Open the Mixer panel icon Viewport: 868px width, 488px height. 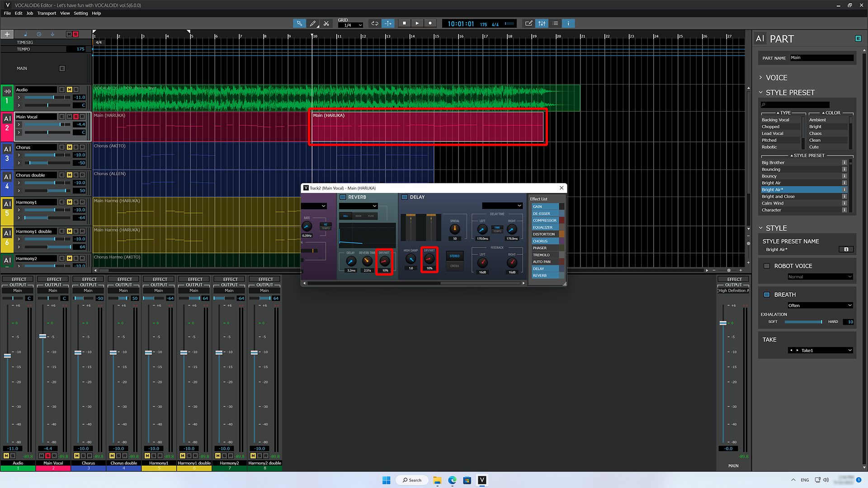coord(542,23)
